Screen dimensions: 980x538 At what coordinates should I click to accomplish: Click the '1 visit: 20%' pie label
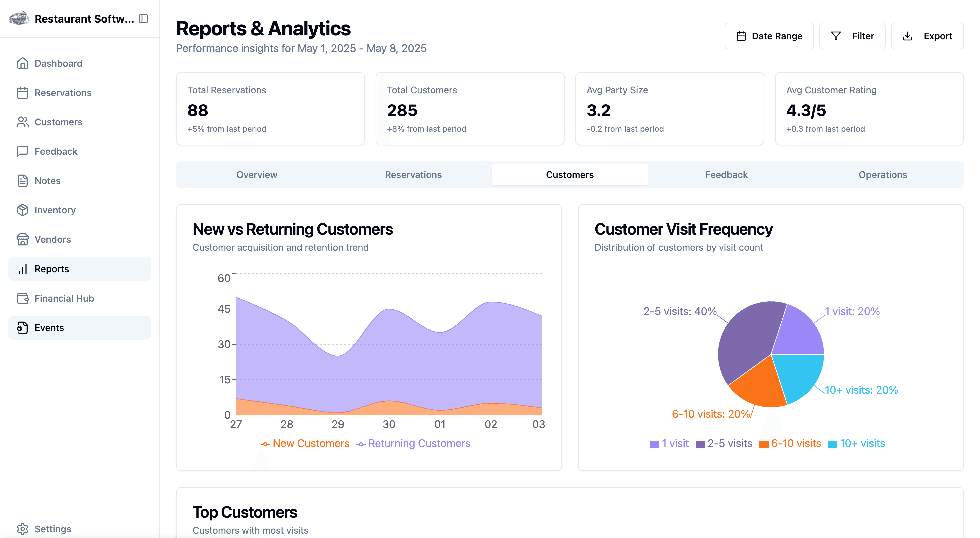coord(852,311)
